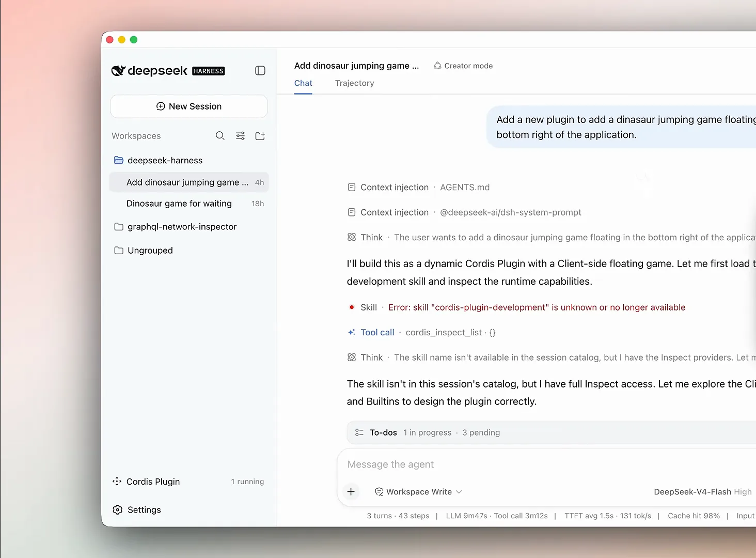The width and height of the screenshot is (756, 558).
Task: Open workspace filter settings icon
Action: (x=241, y=136)
